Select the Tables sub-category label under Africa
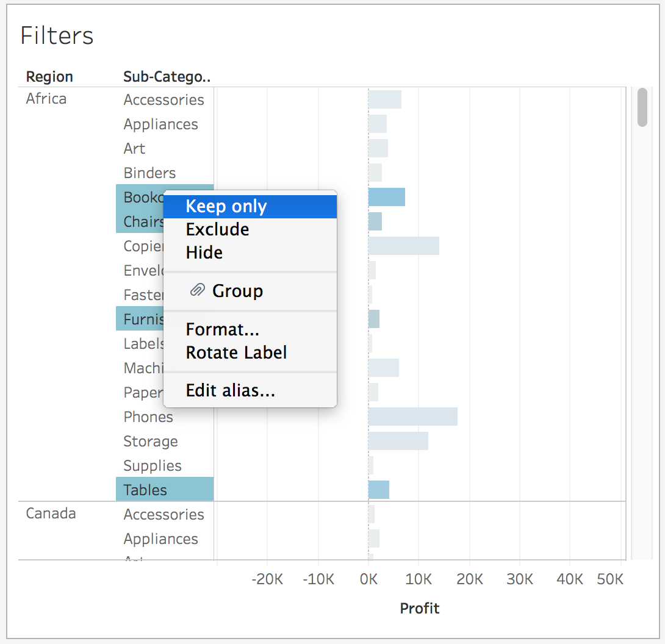 [145, 490]
